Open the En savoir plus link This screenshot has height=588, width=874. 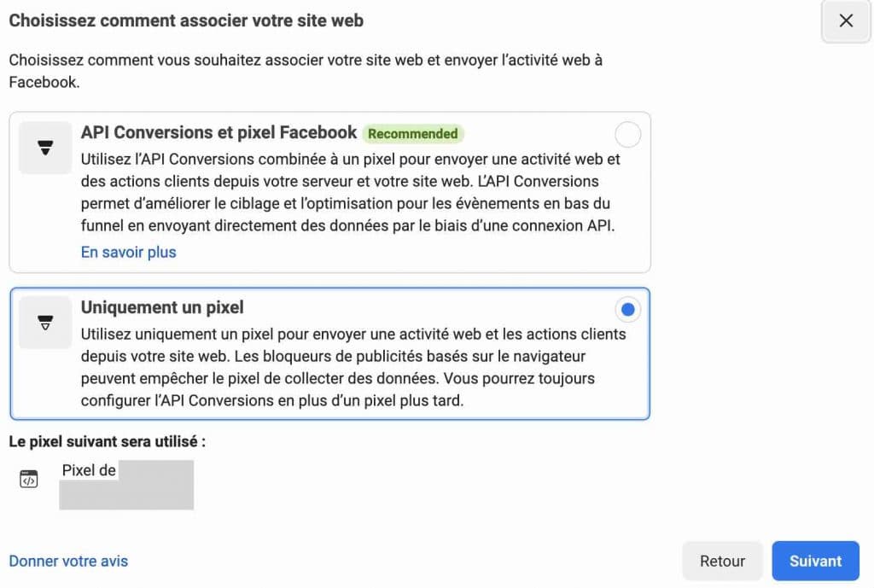[128, 252]
